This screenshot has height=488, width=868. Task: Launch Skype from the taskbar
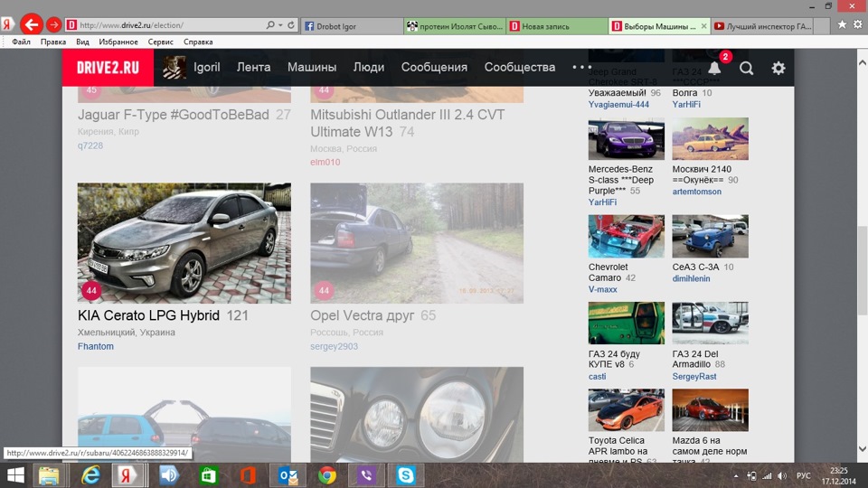pyautogui.click(x=406, y=475)
